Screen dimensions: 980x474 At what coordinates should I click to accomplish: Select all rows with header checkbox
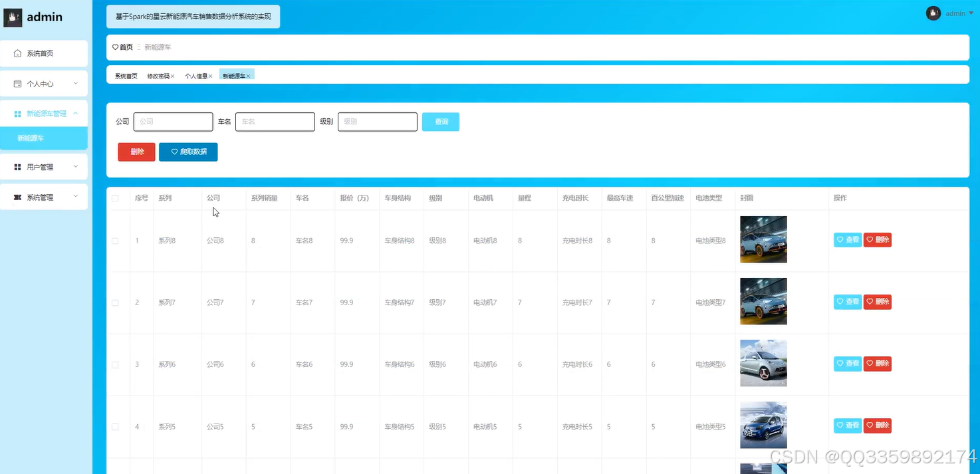(115, 198)
